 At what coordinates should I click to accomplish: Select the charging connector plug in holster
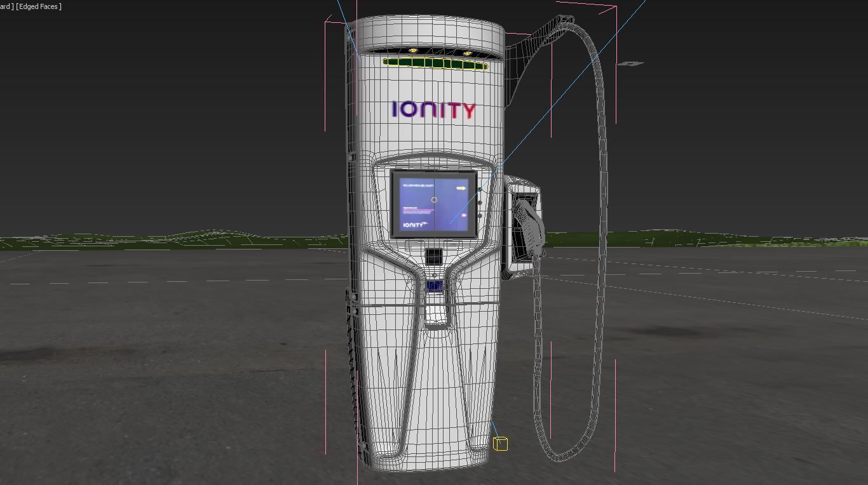point(529,229)
